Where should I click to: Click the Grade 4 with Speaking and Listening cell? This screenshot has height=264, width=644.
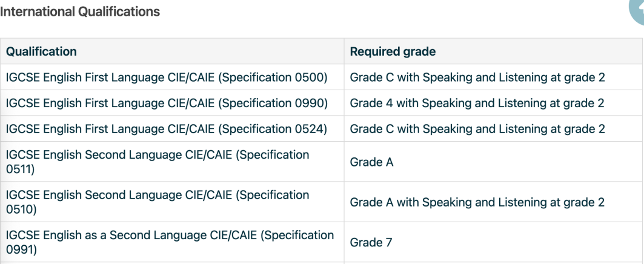click(x=493, y=103)
